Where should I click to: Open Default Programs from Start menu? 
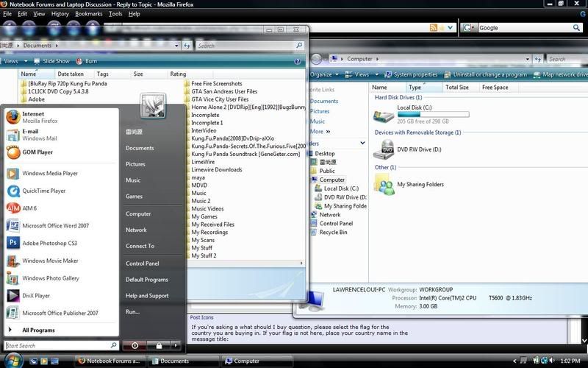click(x=147, y=280)
